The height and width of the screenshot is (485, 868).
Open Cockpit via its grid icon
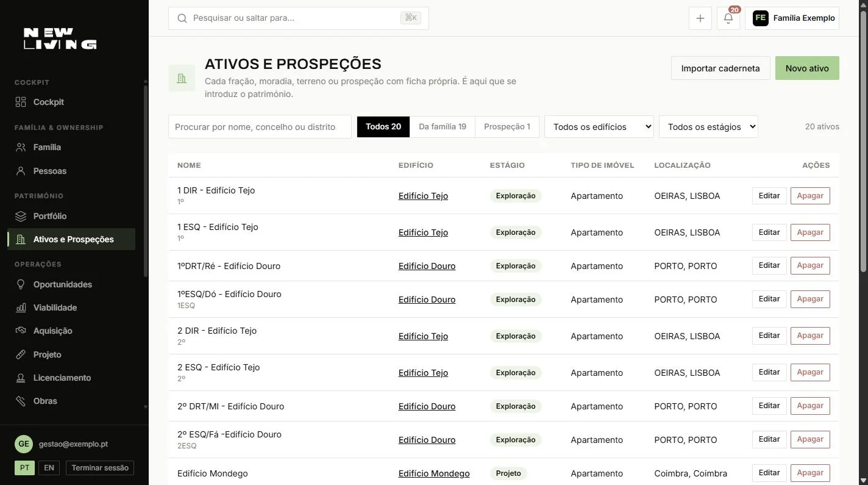21,102
